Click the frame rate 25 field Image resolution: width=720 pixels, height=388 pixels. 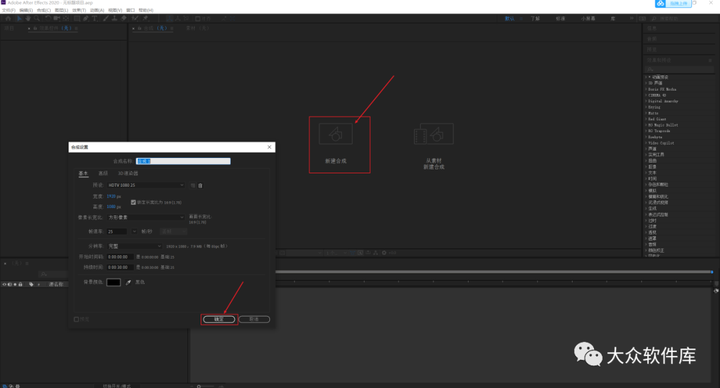pyautogui.click(x=117, y=231)
